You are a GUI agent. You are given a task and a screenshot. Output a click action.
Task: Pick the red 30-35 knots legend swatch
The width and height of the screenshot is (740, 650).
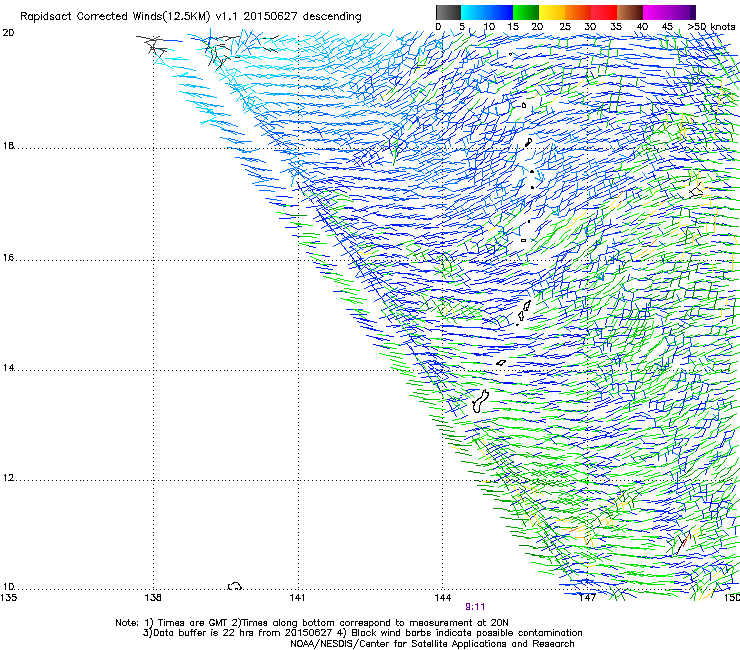(x=604, y=12)
